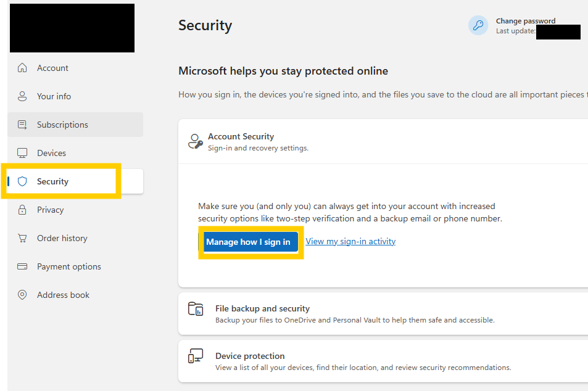
Task: Click the shield icon beside Security
Action: (23, 181)
